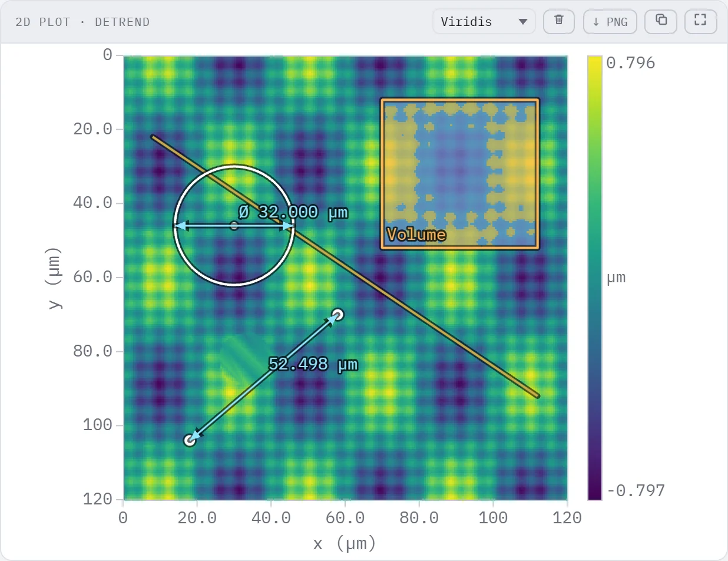Toggle fullscreen view icon
This screenshot has height=561, width=728.
pyautogui.click(x=700, y=21)
